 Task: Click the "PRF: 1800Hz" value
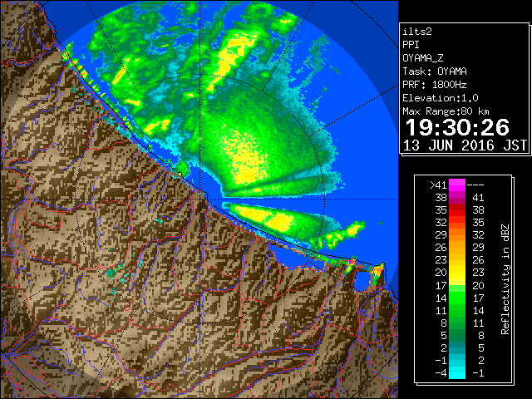tap(435, 85)
